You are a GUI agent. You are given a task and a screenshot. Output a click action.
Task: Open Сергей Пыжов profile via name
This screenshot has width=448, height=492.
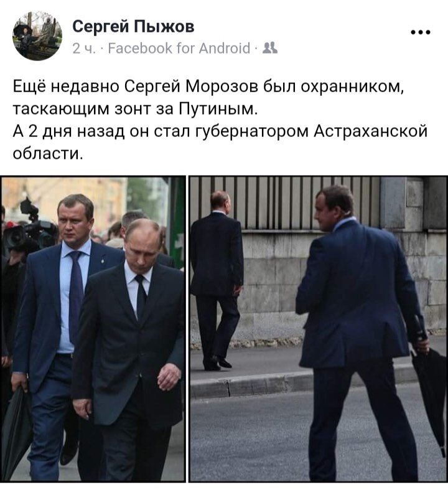click(133, 26)
